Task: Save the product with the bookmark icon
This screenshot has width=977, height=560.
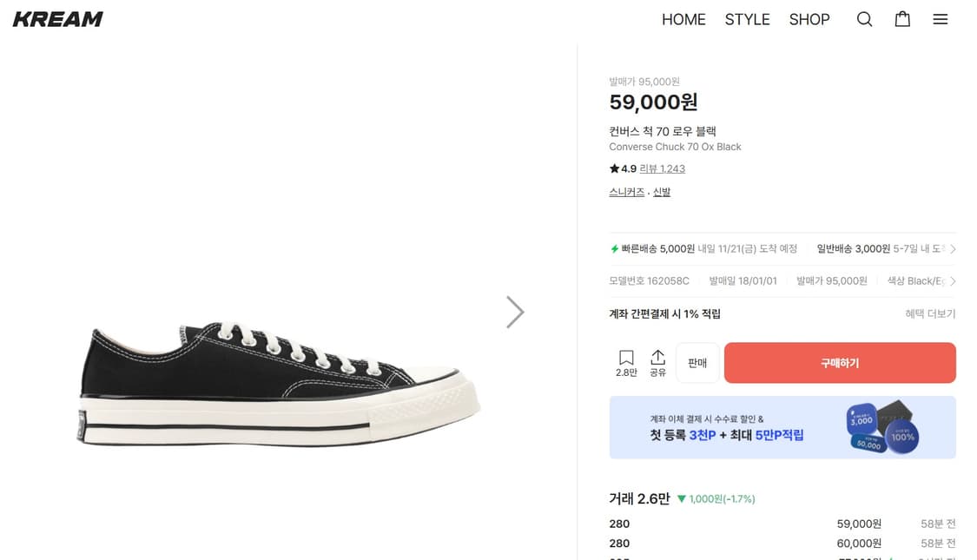Action: point(626,357)
